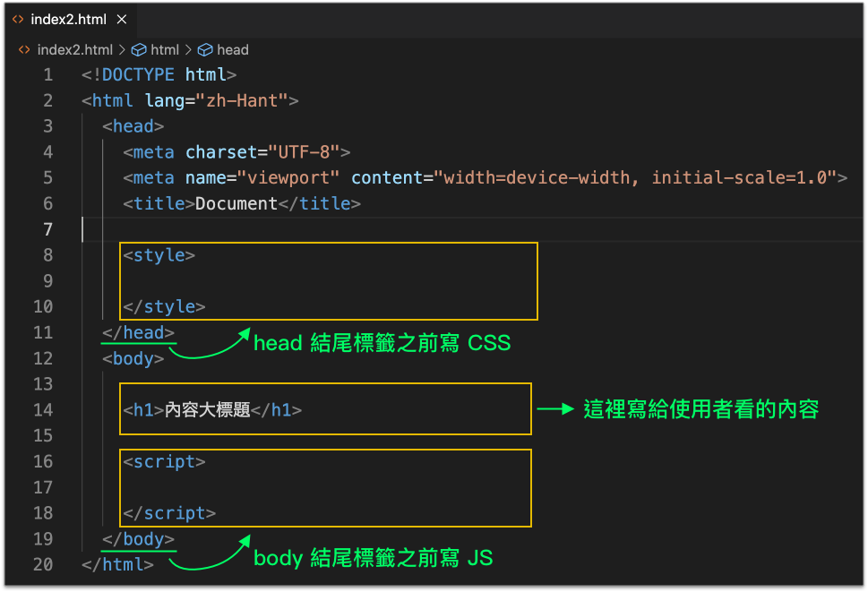
Task: Click line number 14 in the gutter
Action: pyautogui.click(x=43, y=410)
